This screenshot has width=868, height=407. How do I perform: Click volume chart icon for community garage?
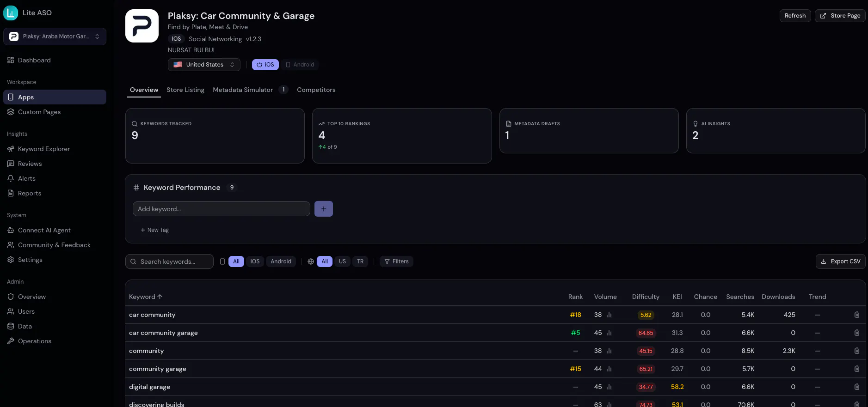coord(609,369)
